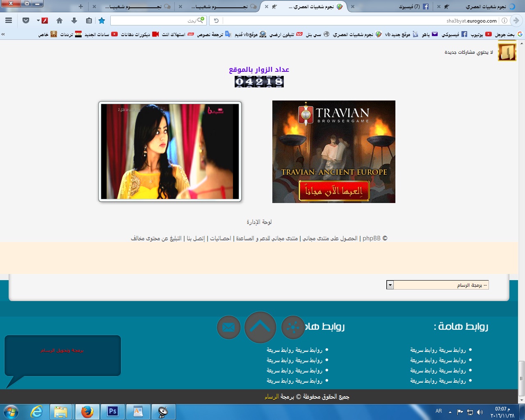This screenshot has width=525, height=420.
Task: Open the لوحة الإدارة admin panel link
Action: (x=259, y=222)
